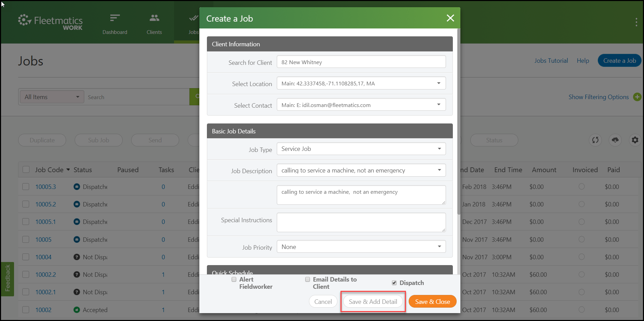The image size is (644, 321).
Task: Open job code 10005.1 link
Action: (x=46, y=222)
